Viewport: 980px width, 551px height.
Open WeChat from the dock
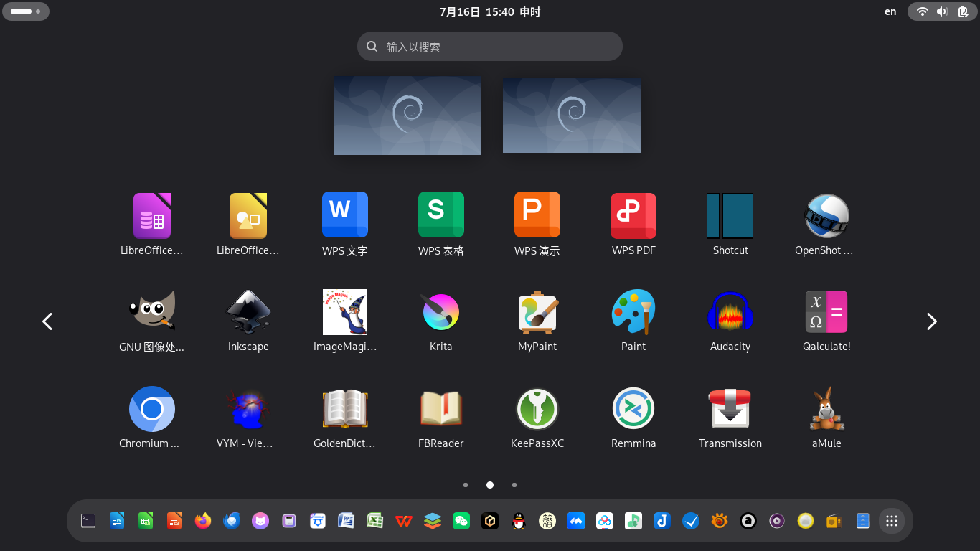(461, 521)
